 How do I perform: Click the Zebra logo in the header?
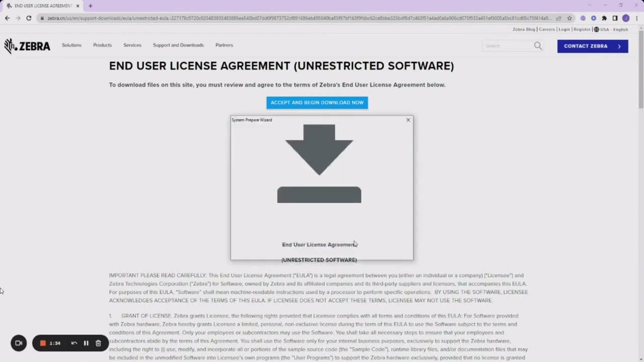coord(27,46)
